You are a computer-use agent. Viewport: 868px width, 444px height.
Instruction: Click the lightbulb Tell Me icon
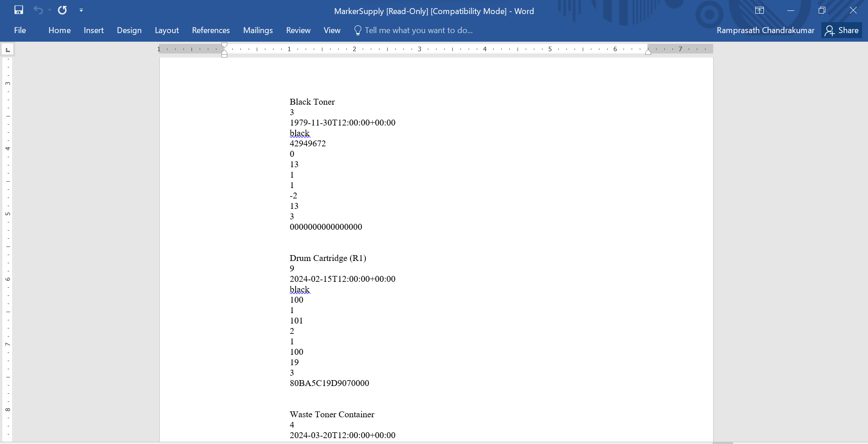pos(358,30)
